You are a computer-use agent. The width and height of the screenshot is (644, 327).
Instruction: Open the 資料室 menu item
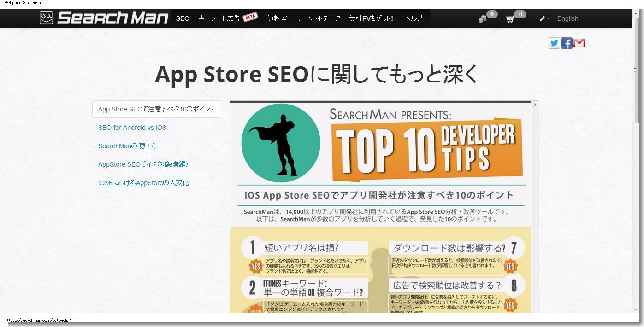click(x=277, y=18)
